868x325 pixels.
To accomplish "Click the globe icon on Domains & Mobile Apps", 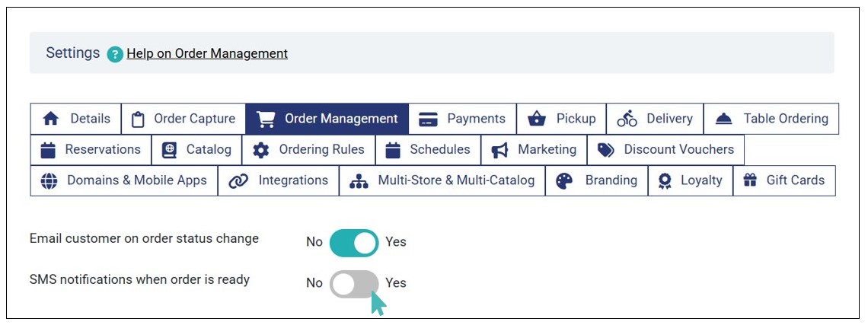I will (49, 181).
